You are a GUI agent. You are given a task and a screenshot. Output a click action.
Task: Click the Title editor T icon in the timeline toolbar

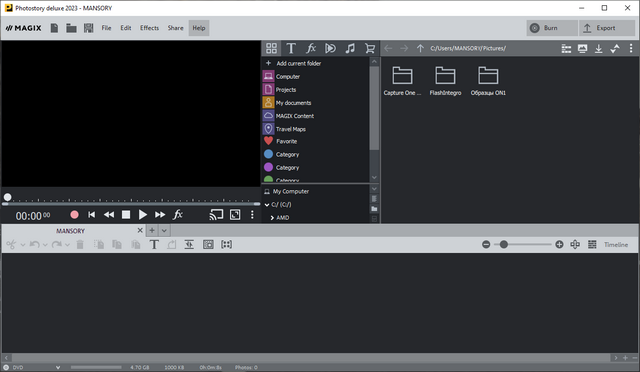click(x=154, y=245)
